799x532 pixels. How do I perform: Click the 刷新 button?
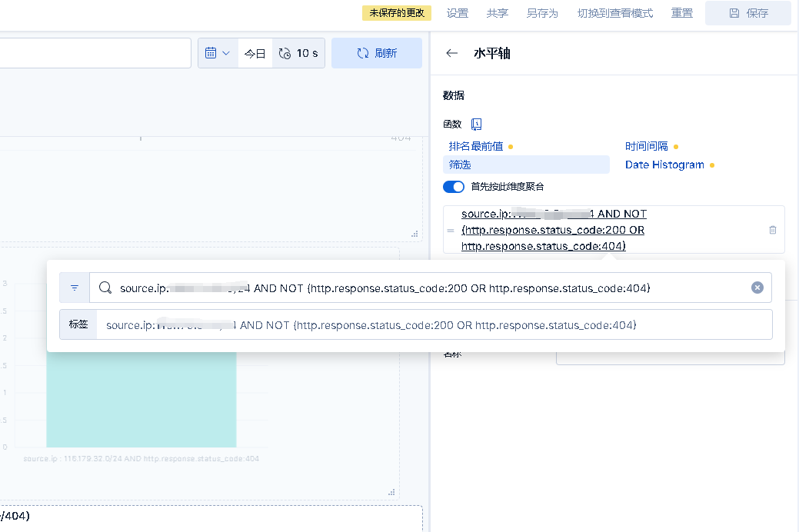377,53
